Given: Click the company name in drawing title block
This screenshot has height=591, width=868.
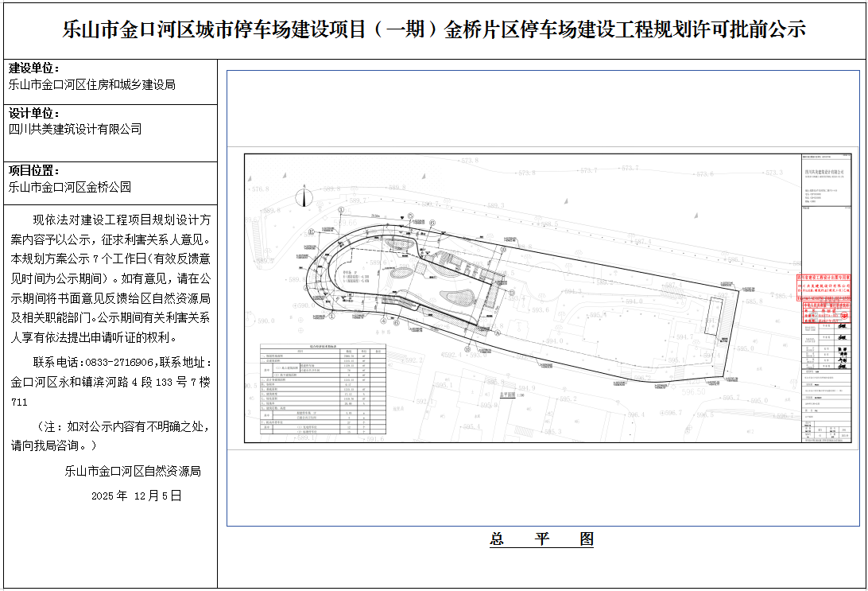Looking at the screenshot, I should click(824, 171).
